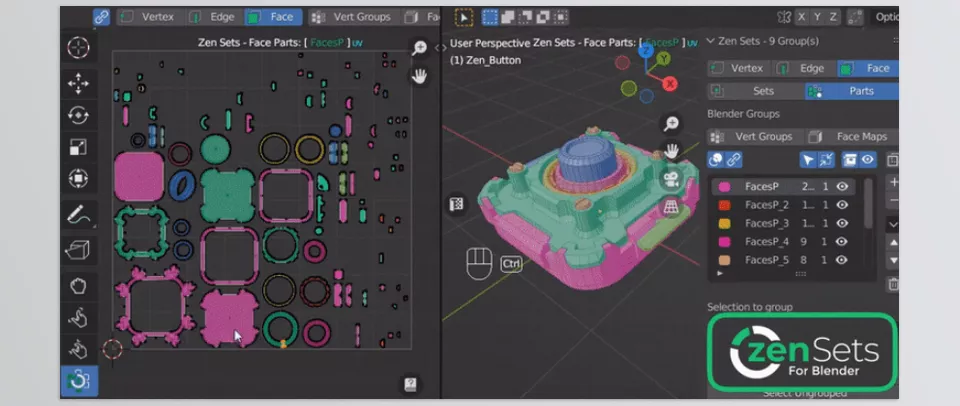960x406 pixels.
Task: Click the help book icon in UV editor
Action: 410,385
